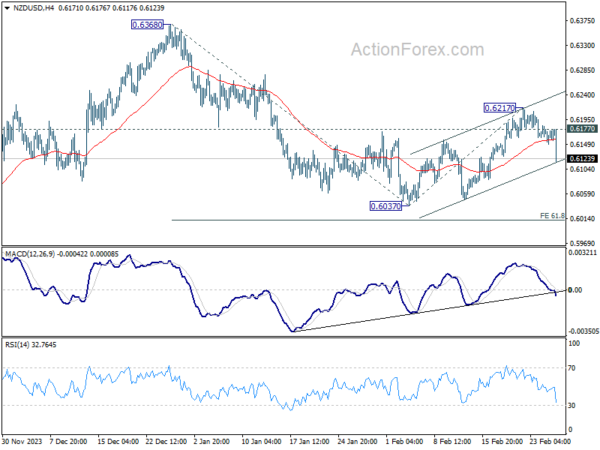This screenshot has width=600, height=450.
Task: Click the 23 Feb 04:00 time axis label
Action: point(550,442)
